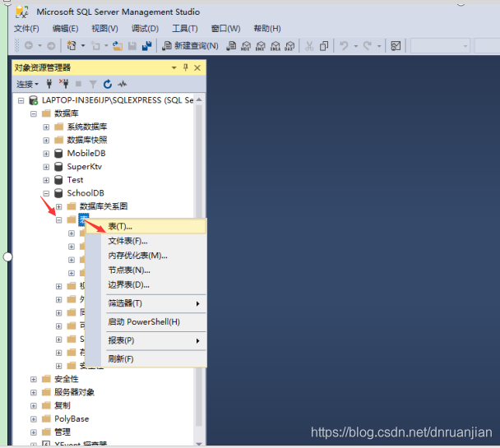Image resolution: width=500 pixels, height=448 pixels.
Task: Open the 调试(D) menu
Action: [x=145, y=29]
